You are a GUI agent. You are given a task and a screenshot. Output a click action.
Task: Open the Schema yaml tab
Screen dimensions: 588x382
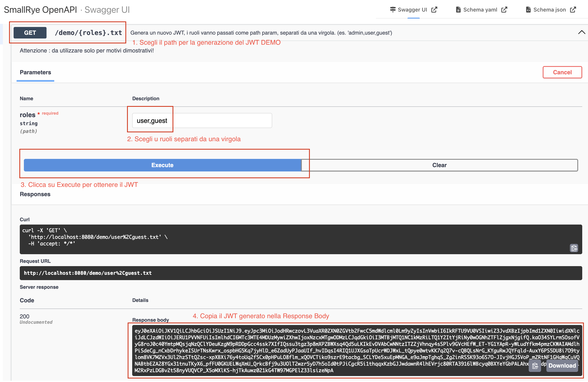click(x=480, y=10)
